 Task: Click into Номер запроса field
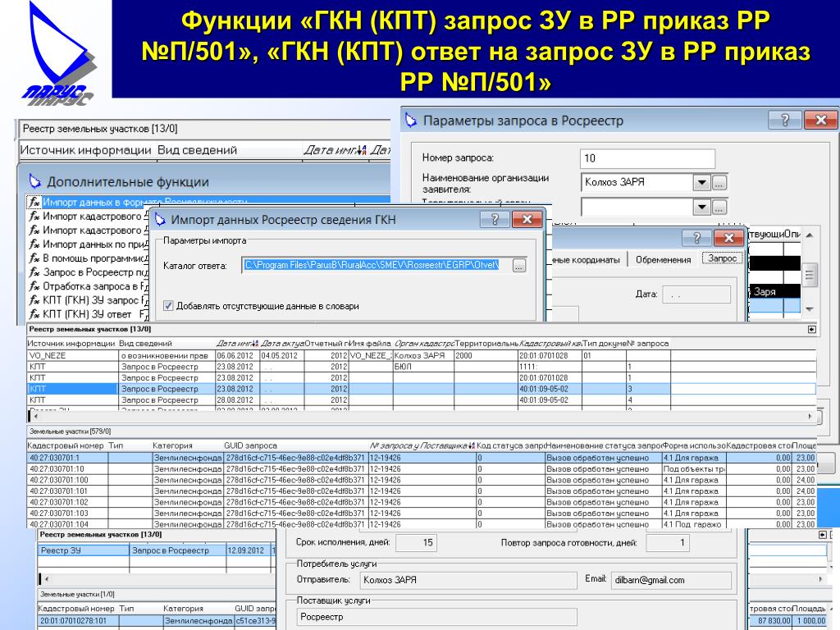647,158
